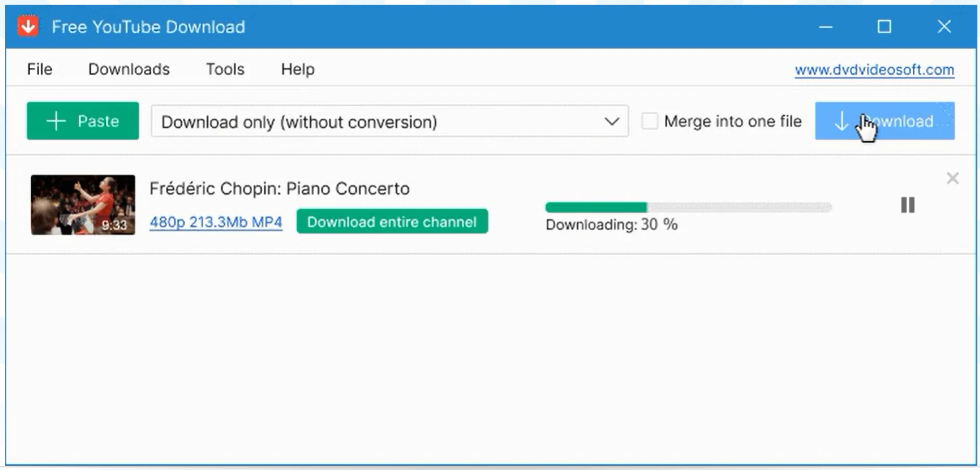
Task: Check Merge into one file before downloading
Action: [x=650, y=121]
